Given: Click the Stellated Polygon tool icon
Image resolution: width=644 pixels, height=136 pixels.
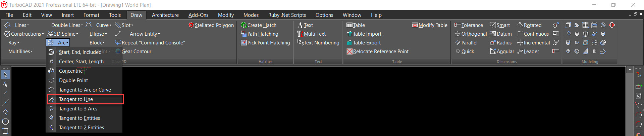Looking at the screenshot, I should (191, 25).
